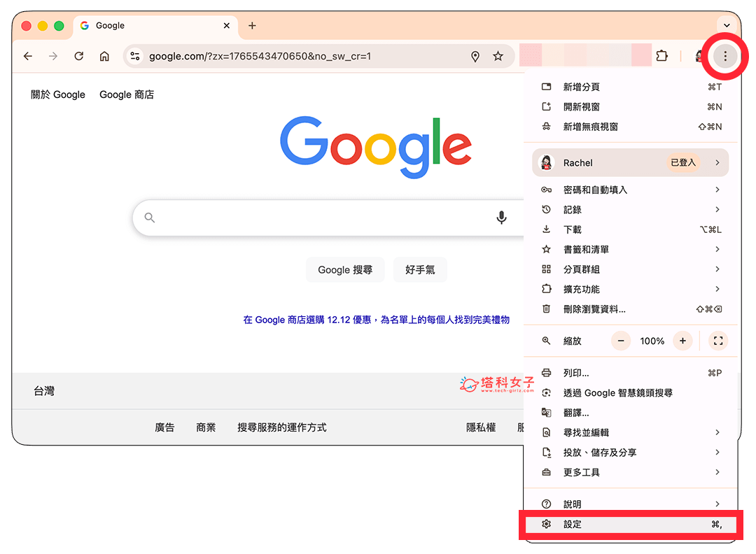This screenshot has width=756, height=554.
Task: Reload the page using the refresh icon
Action: point(78,56)
